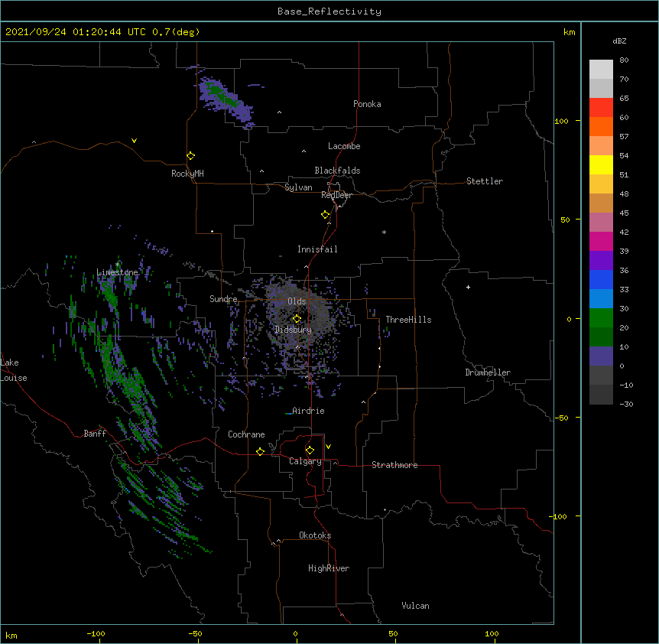
Task: Click the Sundre town label
Action: coord(223,299)
